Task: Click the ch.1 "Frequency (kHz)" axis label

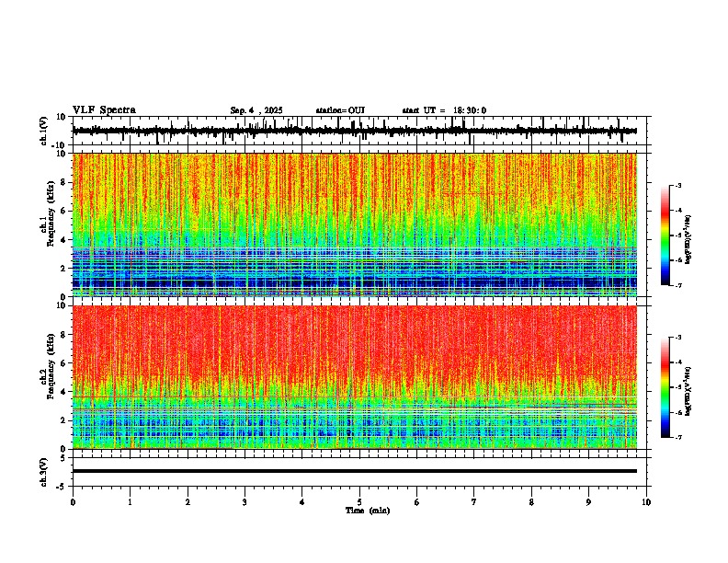Action: click(51, 213)
